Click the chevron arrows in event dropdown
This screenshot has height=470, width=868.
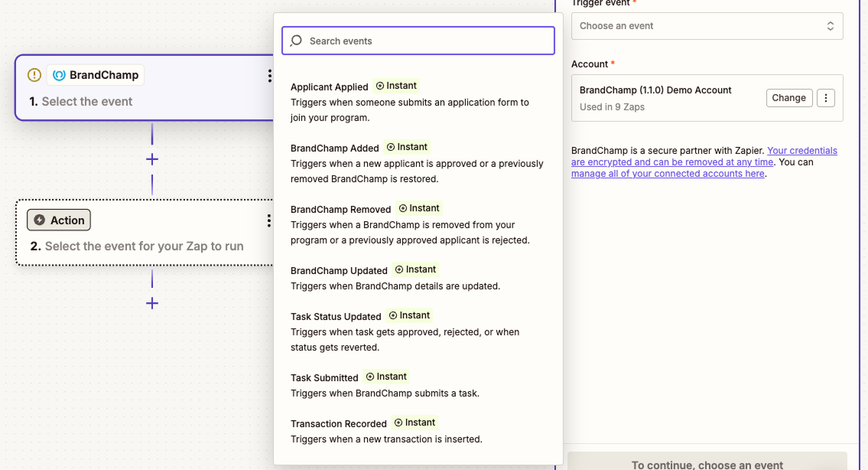[831, 26]
